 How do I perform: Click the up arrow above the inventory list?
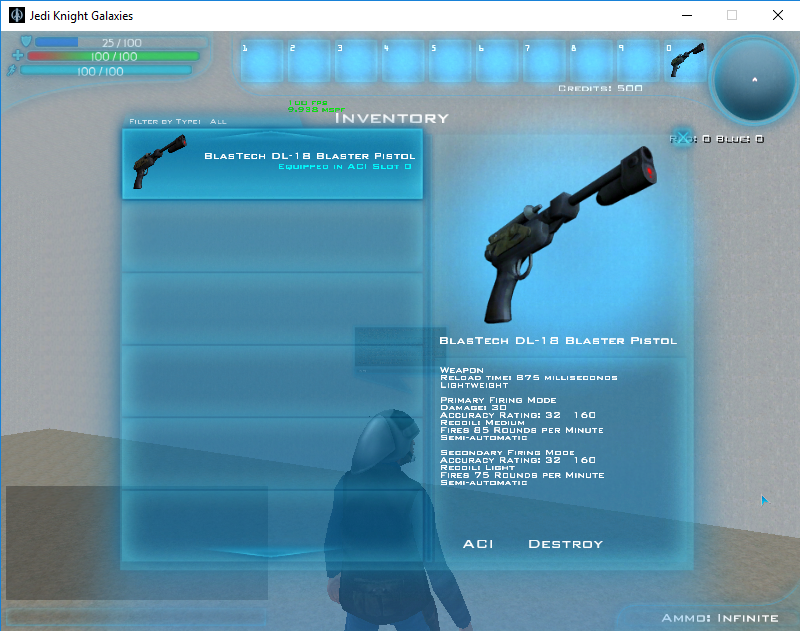click(x=272, y=135)
